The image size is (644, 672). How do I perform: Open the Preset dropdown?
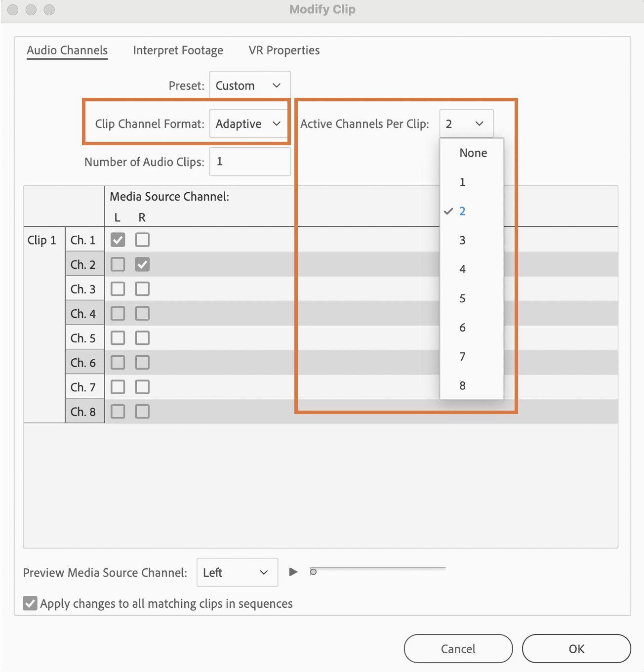pyautogui.click(x=249, y=85)
